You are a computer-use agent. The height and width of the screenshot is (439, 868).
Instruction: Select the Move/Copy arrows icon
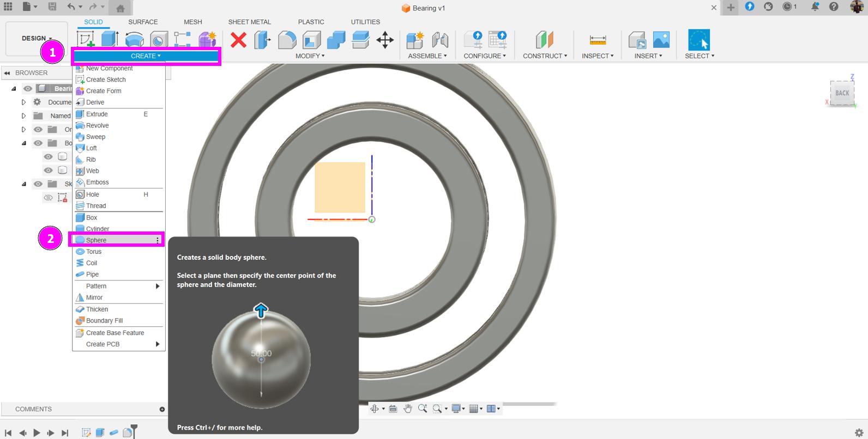[x=385, y=40]
